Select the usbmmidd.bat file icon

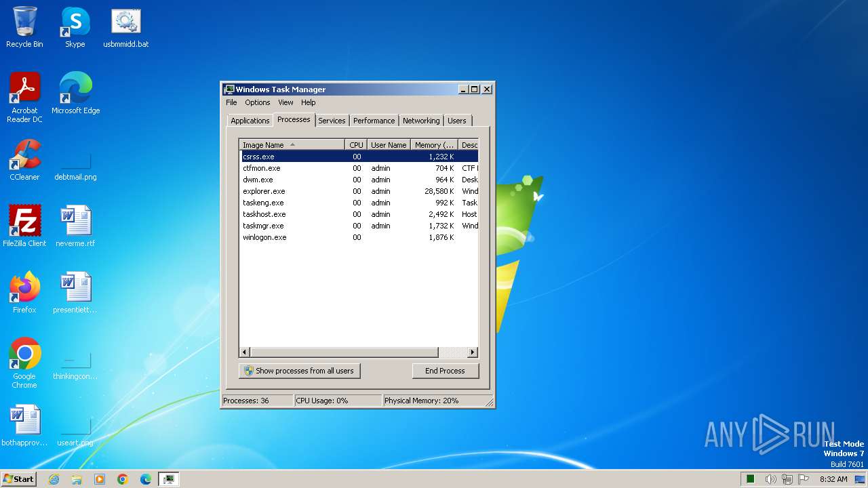(x=126, y=27)
